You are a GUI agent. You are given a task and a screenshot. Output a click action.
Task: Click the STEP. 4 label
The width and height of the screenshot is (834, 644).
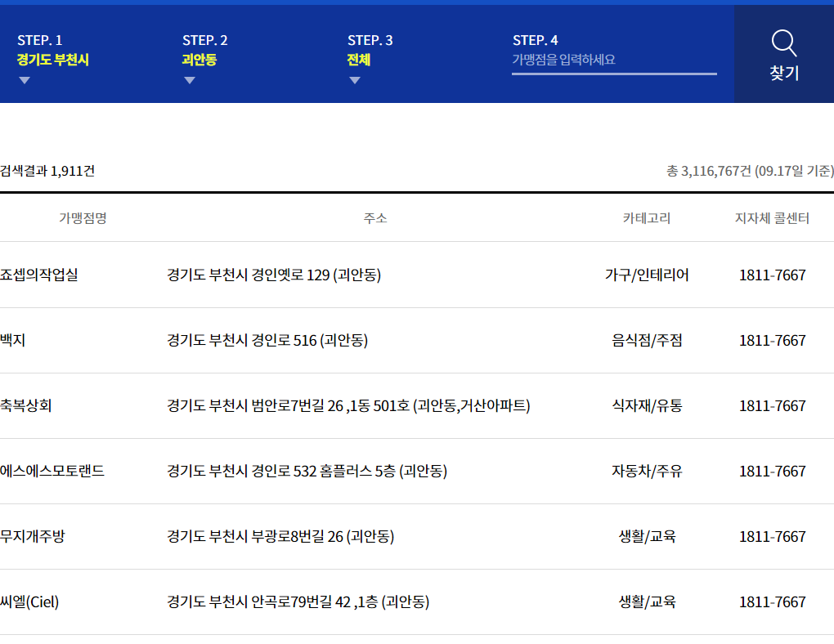535,40
